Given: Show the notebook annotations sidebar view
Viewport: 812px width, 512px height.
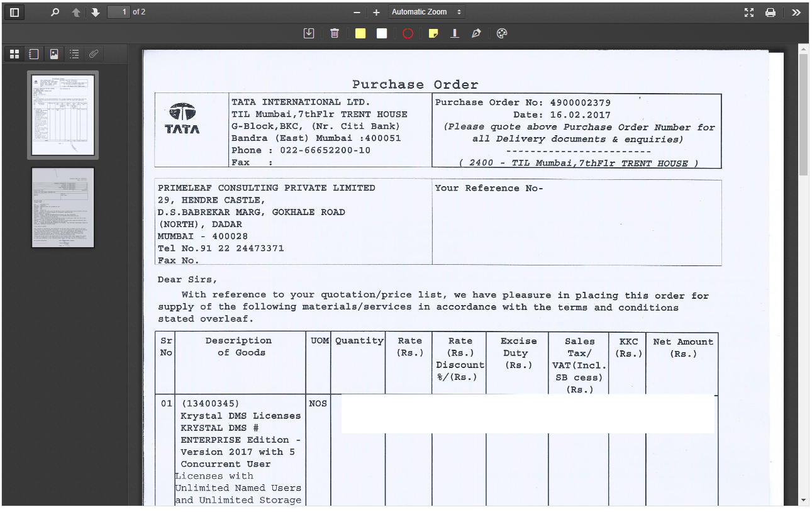Looking at the screenshot, I should [x=34, y=54].
